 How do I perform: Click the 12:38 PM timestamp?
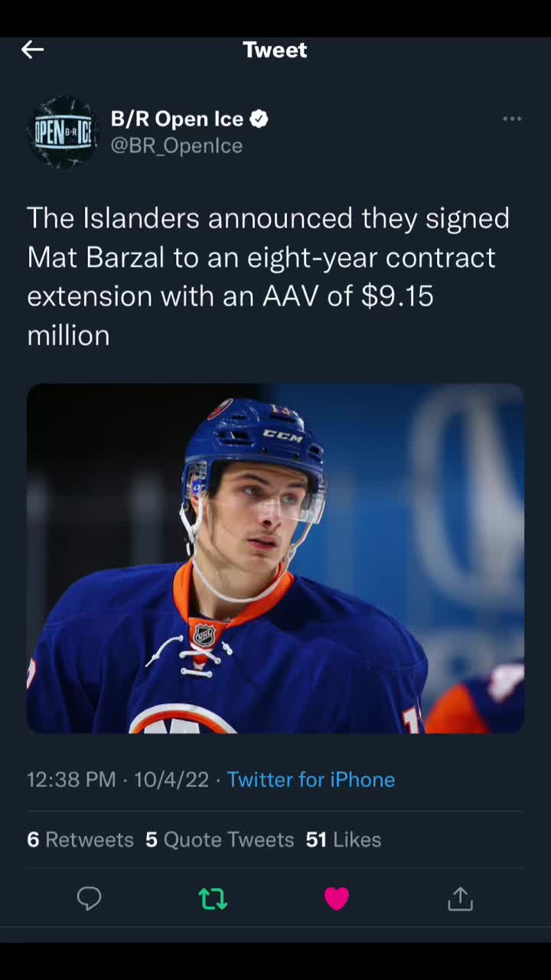click(71, 779)
